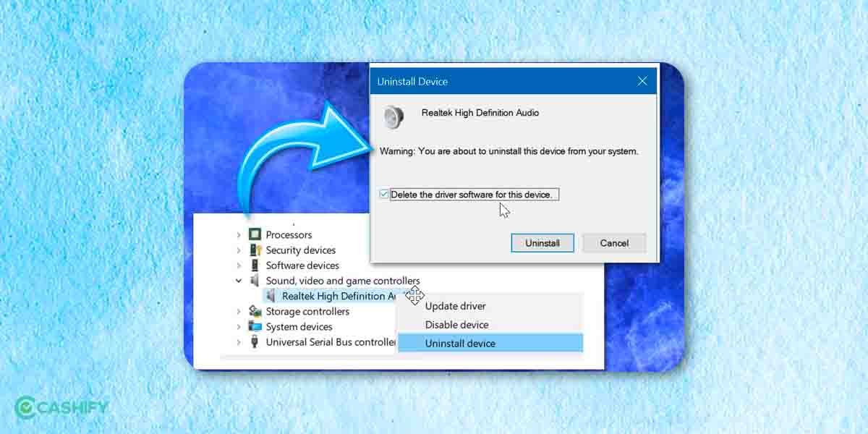Viewport: 868px width, 434px height.
Task: Toggle Delete the driver software checkbox
Action: click(383, 195)
